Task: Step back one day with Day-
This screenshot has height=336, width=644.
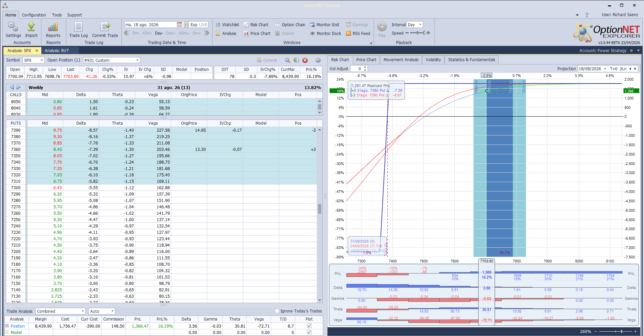Action: coord(159,33)
